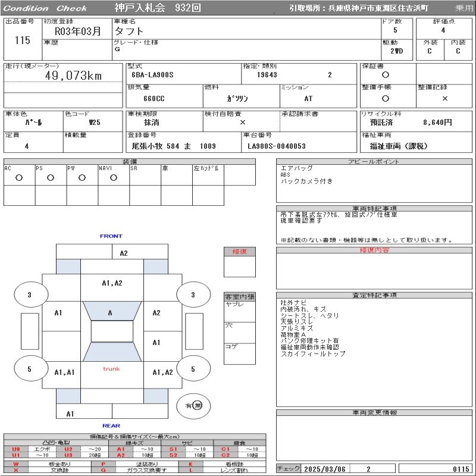
Task: Click the front bumper A2 damage mark
Action: pos(124,253)
